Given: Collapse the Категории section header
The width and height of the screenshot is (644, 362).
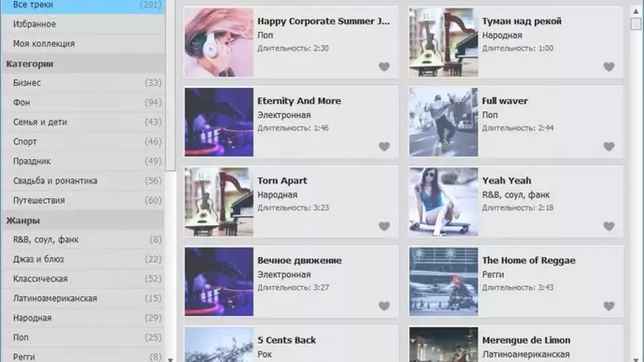Looking at the screenshot, I should tap(82, 64).
